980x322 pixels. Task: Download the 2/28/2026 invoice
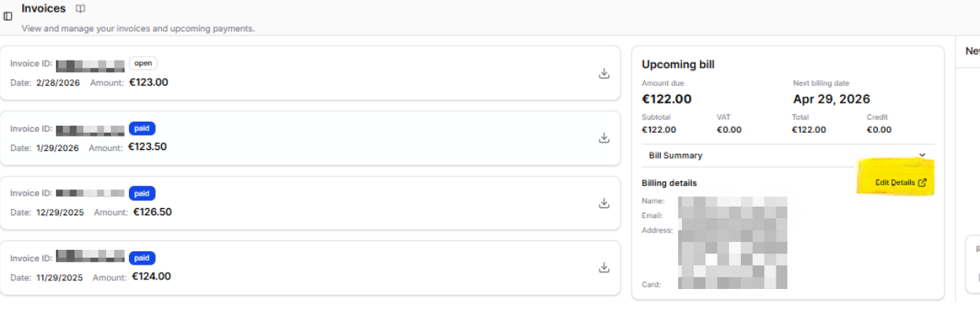[x=604, y=73]
